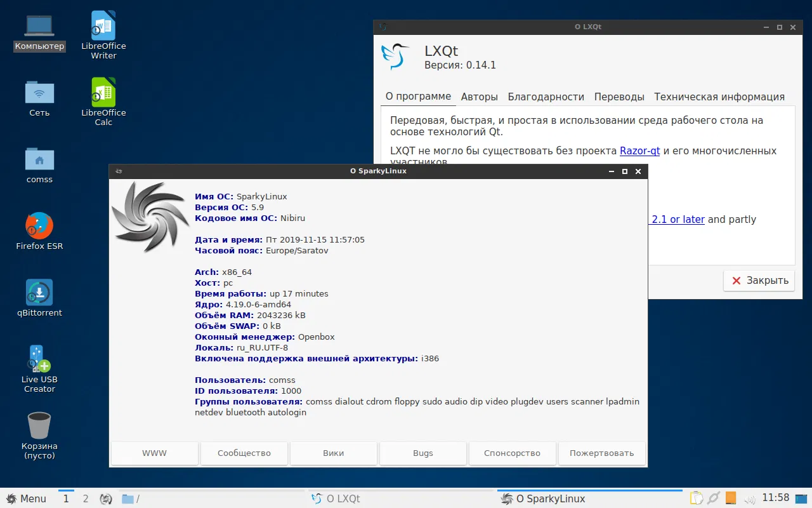Image resolution: width=812 pixels, height=508 pixels.
Task: Switch to virtual desktop 2
Action: pos(86,498)
